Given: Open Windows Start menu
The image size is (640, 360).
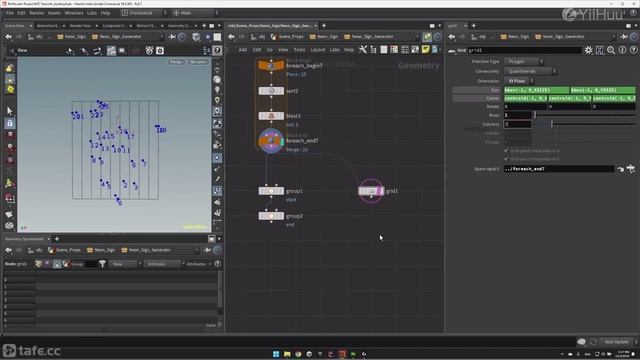Looking at the screenshot, I should pos(276,354).
